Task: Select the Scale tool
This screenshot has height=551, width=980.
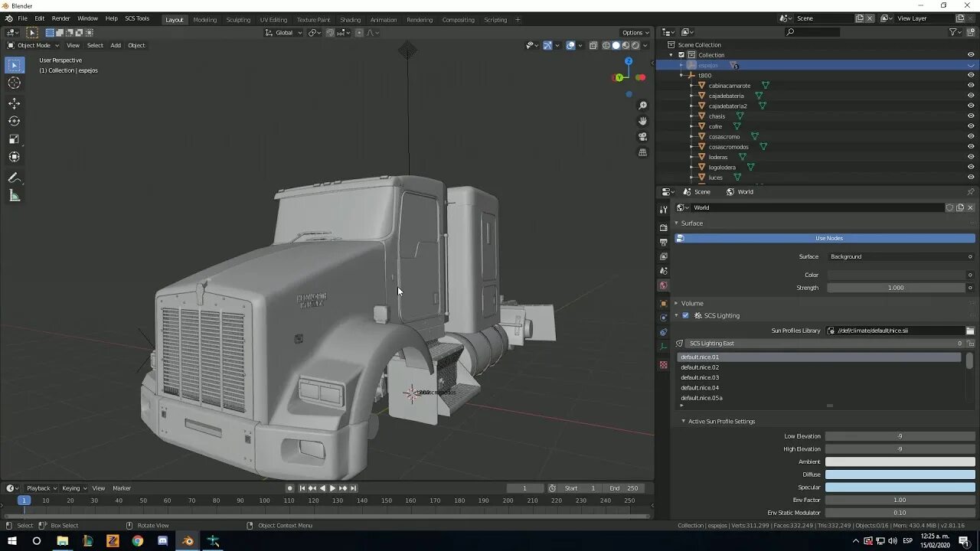Action: pos(14,139)
